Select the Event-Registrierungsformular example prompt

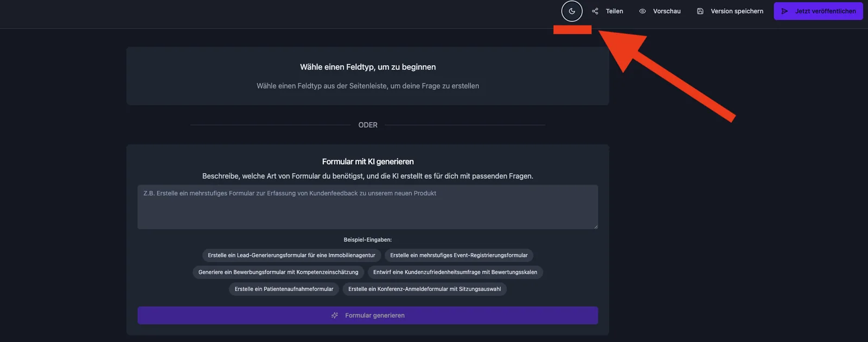click(459, 255)
